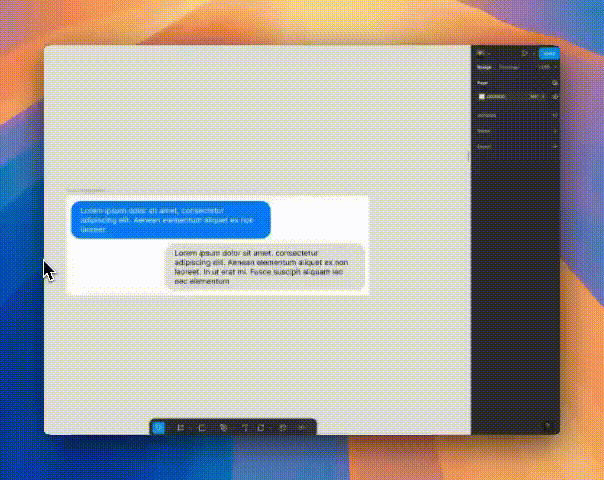Click the Present play icon

click(524, 54)
